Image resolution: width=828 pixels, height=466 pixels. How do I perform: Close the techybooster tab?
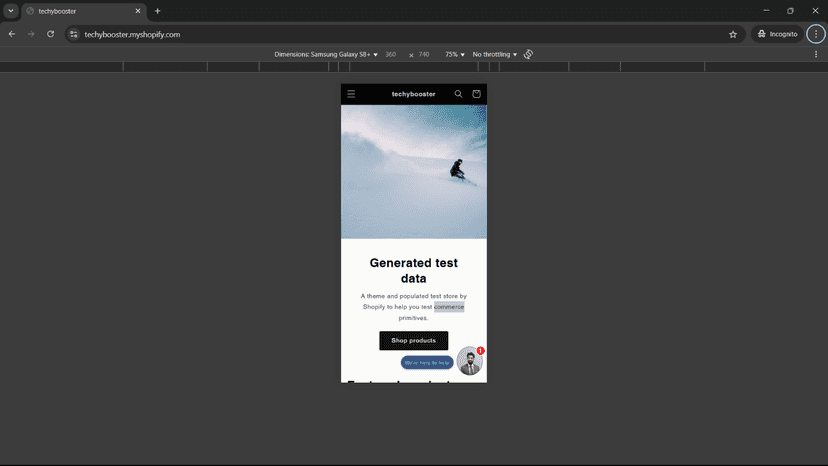(138, 11)
